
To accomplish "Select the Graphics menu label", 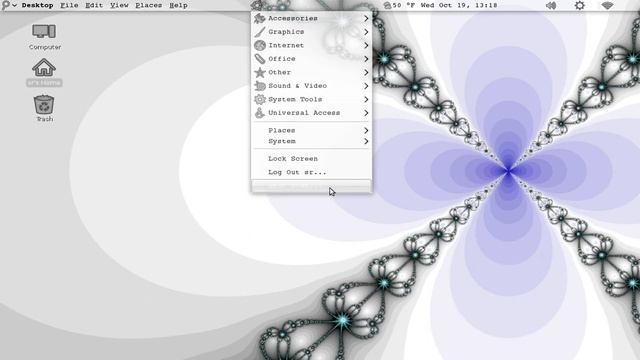I will tap(286, 32).
